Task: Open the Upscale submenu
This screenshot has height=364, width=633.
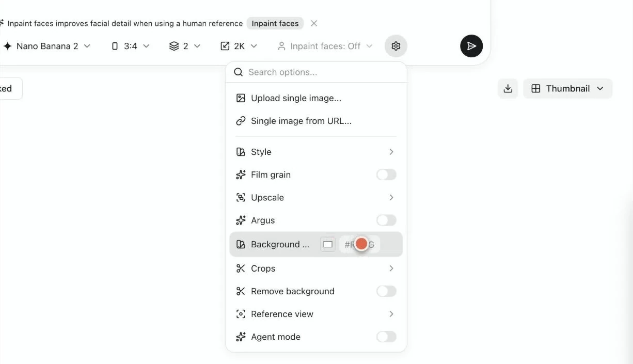Action: tap(316, 197)
